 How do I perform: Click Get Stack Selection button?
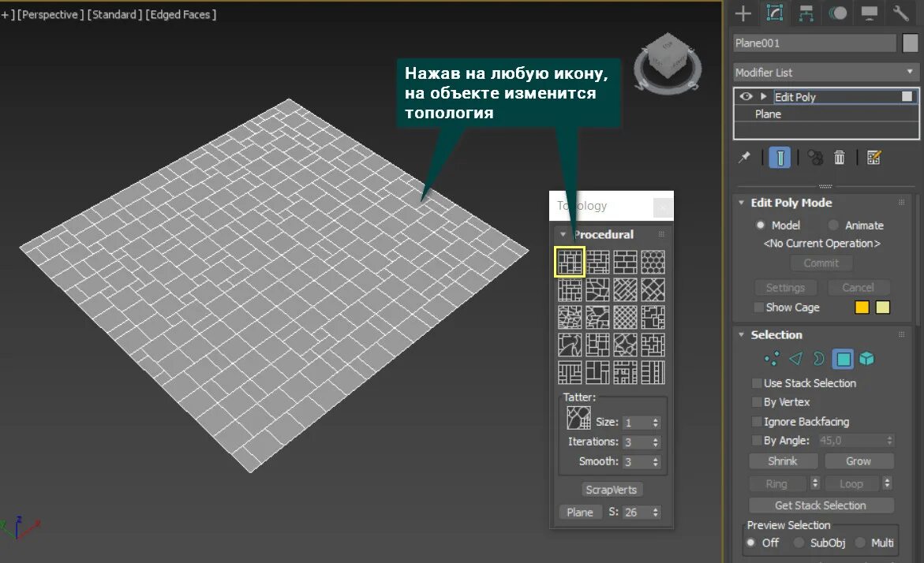(x=821, y=505)
